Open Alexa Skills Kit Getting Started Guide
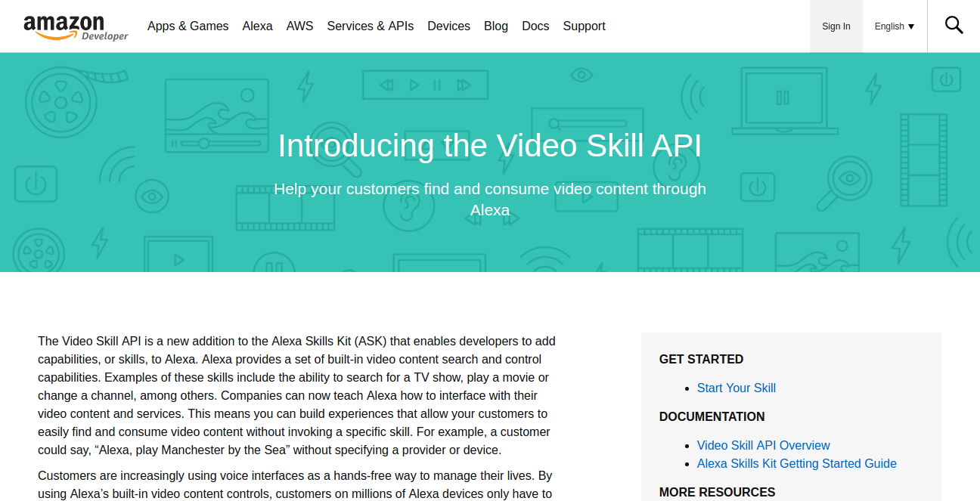 (x=796, y=463)
